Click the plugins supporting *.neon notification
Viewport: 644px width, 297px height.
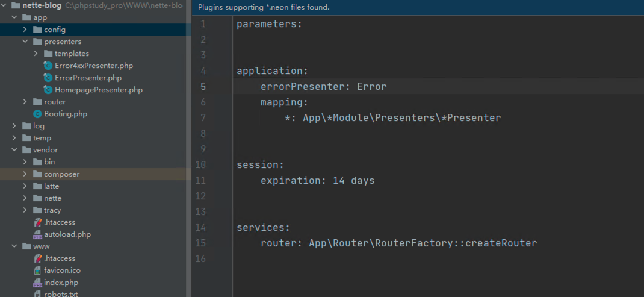click(x=272, y=7)
